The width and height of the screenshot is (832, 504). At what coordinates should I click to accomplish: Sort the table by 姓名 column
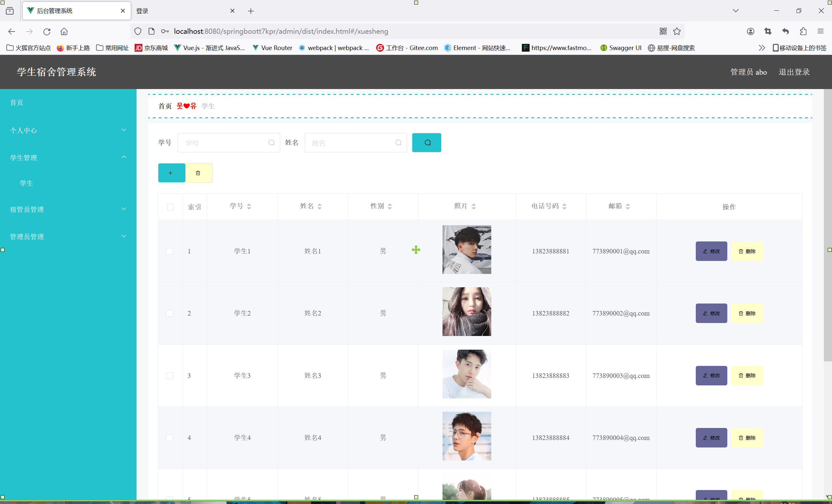pyautogui.click(x=319, y=206)
